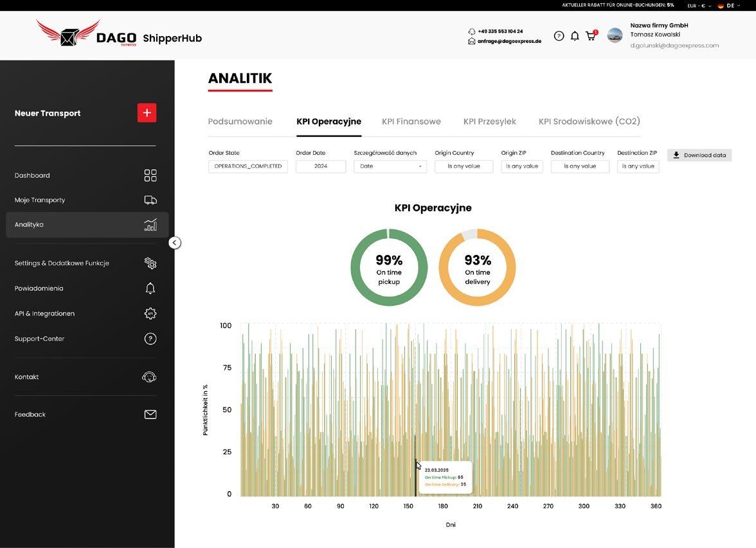Click the download arrow icon in Download data
Image resolution: width=756 pixels, height=548 pixels.
point(676,155)
